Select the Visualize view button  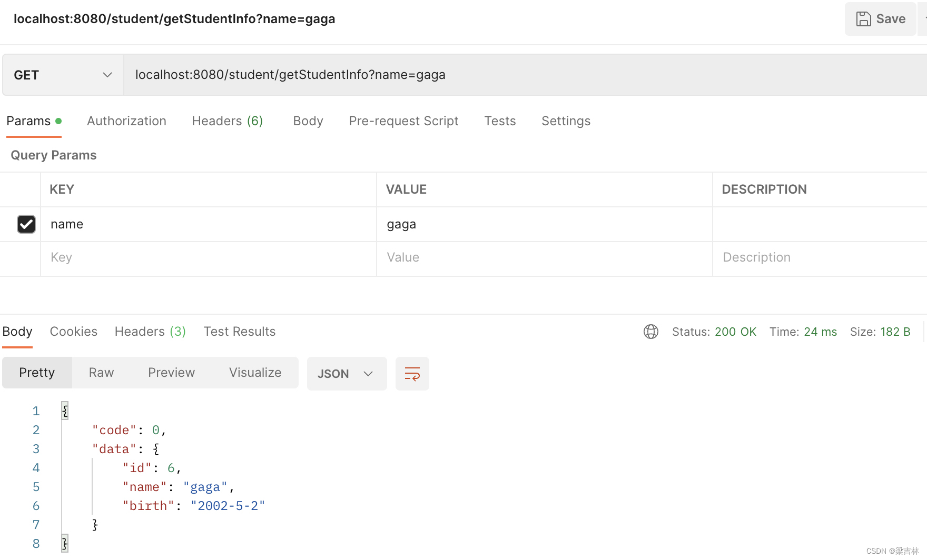tap(255, 373)
